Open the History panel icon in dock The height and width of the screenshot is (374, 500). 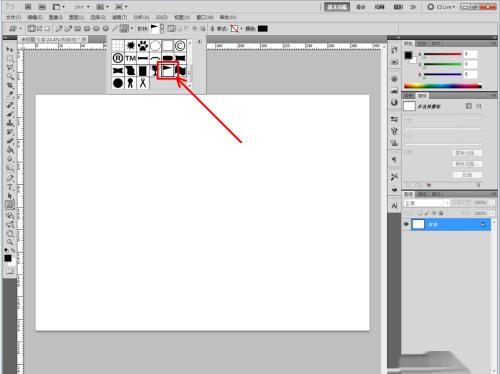pos(394,50)
